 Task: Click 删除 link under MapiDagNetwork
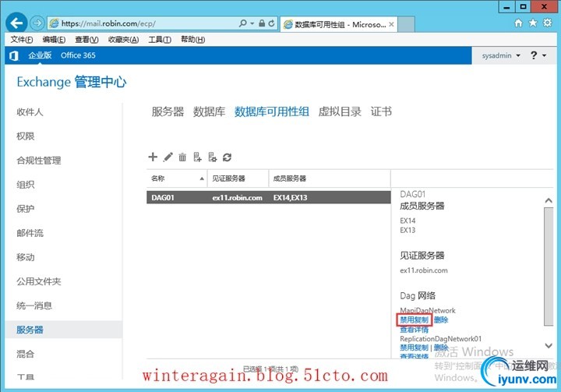(441, 320)
